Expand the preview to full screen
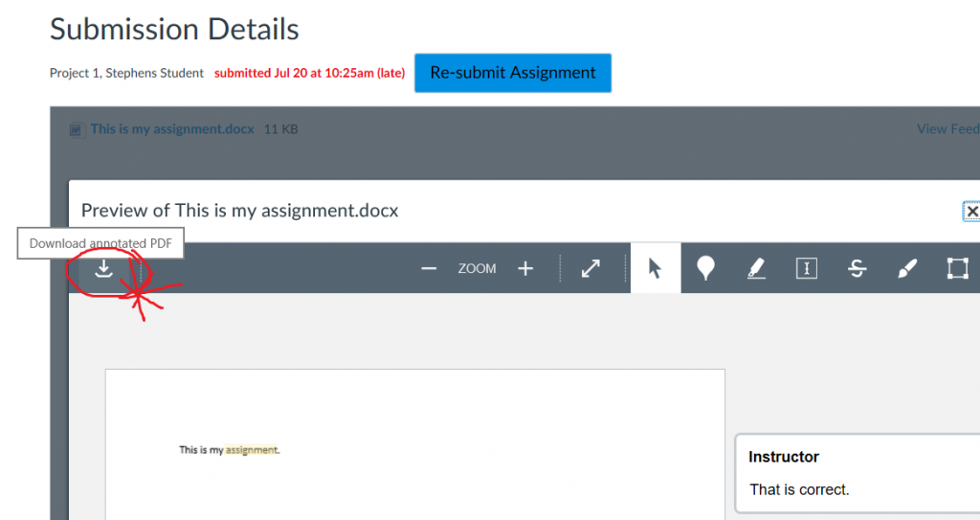The width and height of the screenshot is (980, 520). coord(591,269)
